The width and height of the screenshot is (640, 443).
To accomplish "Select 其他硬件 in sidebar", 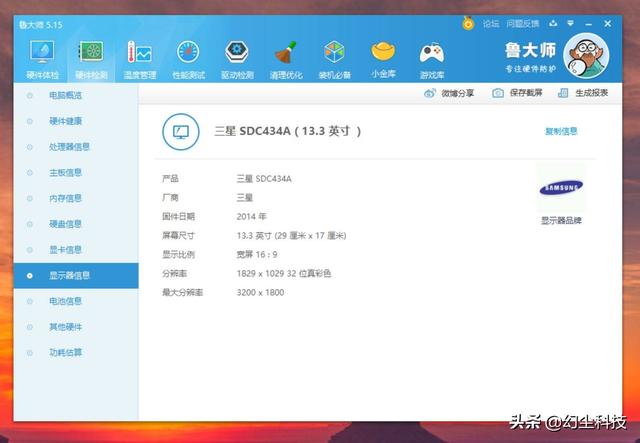I will coord(76,327).
